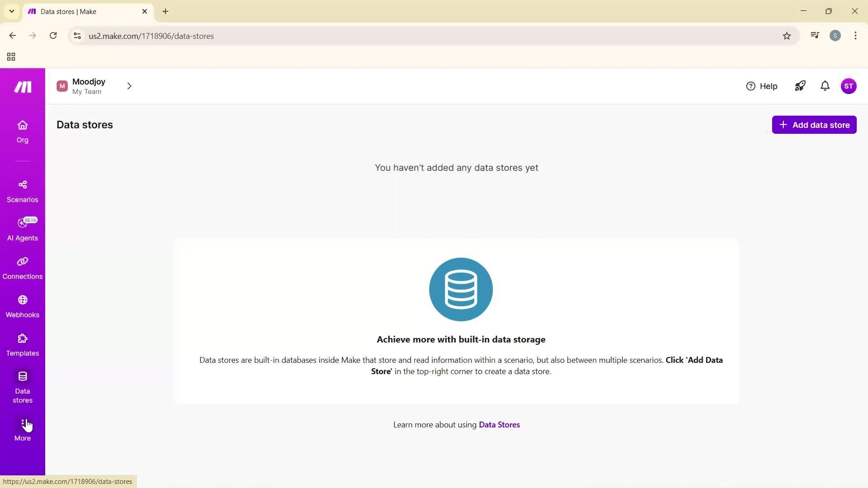This screenshot has height=488, width=868.
Task: Open the Connections panel
Action: pos(22,267)
